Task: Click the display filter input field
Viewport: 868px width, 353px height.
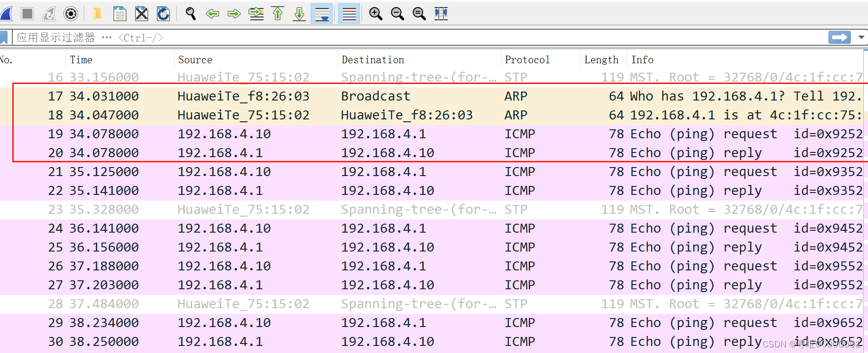Action: pyautogui.click(x=420, y=37)
